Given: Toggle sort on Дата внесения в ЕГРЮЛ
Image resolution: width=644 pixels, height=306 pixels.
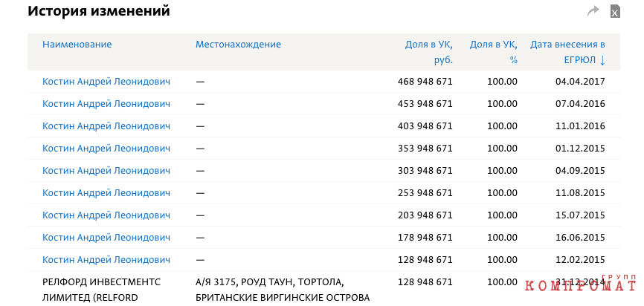Looking at the screenshot, I should (567, 52).
